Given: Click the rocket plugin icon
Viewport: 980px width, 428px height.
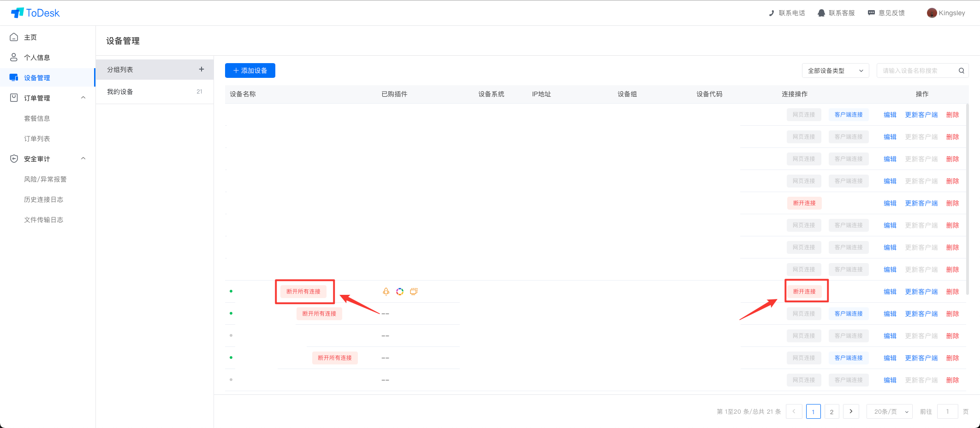Looking at the screenshot, I should coord(386,291).
